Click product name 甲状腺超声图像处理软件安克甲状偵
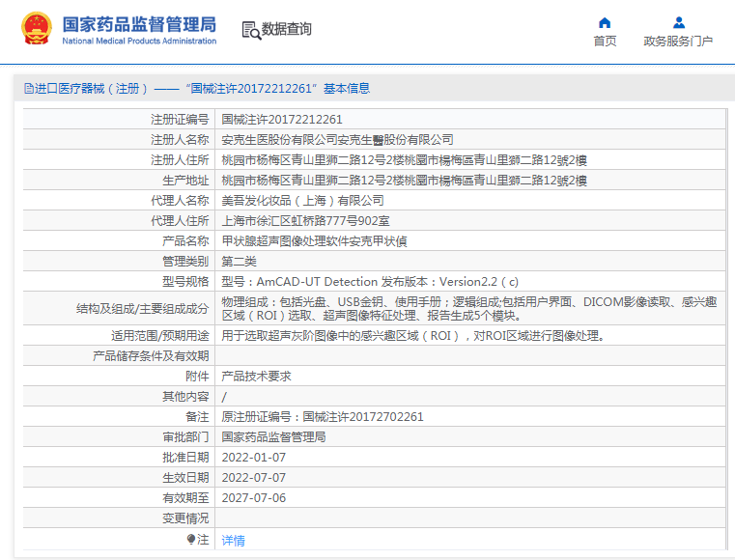The width and height of the screenshot is (735, 560). [314, 241]
